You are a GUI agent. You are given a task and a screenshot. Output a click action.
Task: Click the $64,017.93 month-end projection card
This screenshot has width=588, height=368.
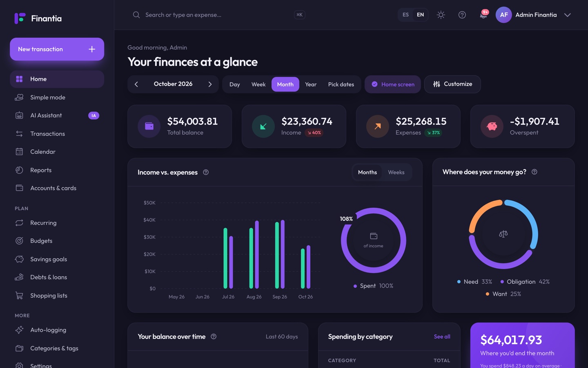click(x=522, y=346)
